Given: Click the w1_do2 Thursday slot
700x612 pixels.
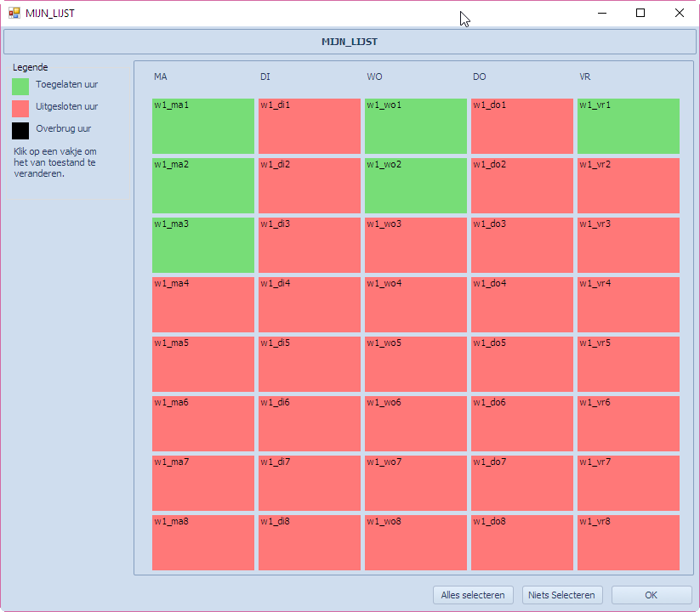Looking at the screenshot, I should tap(522, 185).
